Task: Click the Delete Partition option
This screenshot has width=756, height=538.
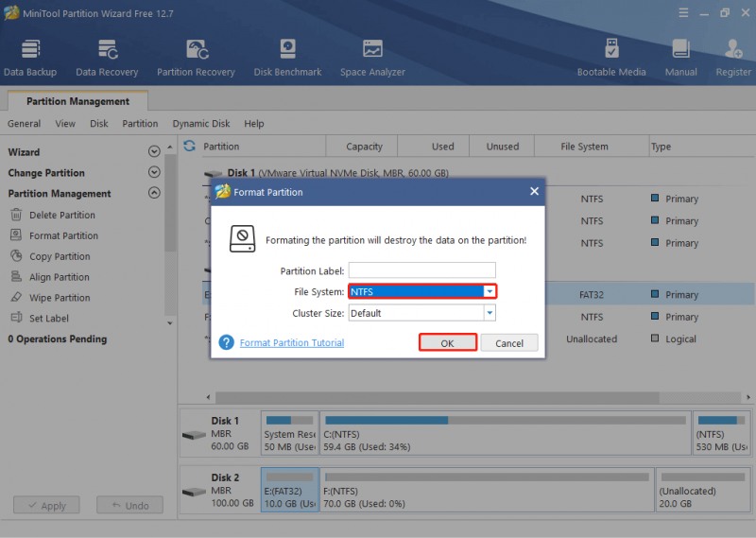Action: (62, 215)
